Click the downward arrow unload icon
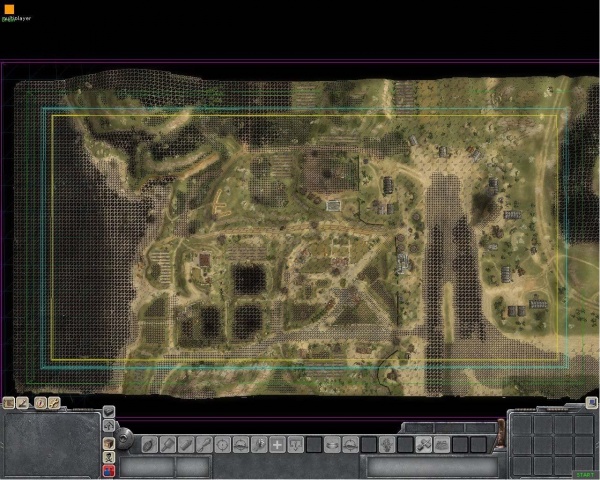600x480 pixels. pyautogui.click(x=296, y=445)
